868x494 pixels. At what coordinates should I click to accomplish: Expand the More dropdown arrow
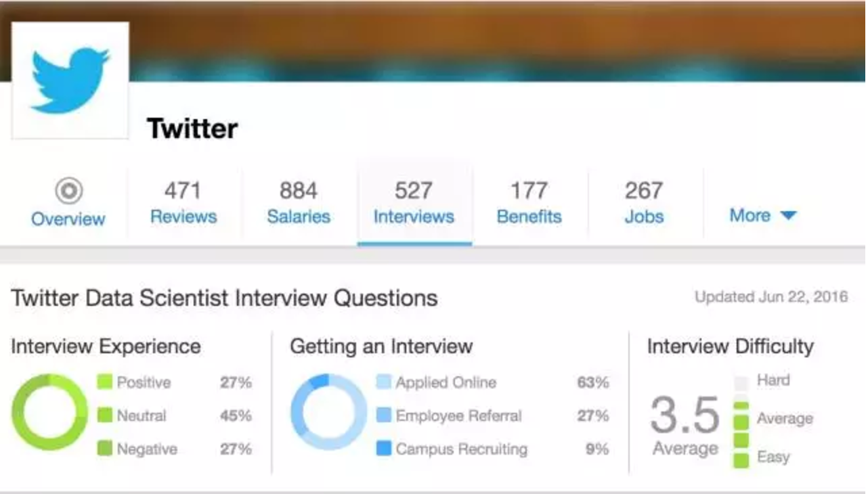click(787, 216)
